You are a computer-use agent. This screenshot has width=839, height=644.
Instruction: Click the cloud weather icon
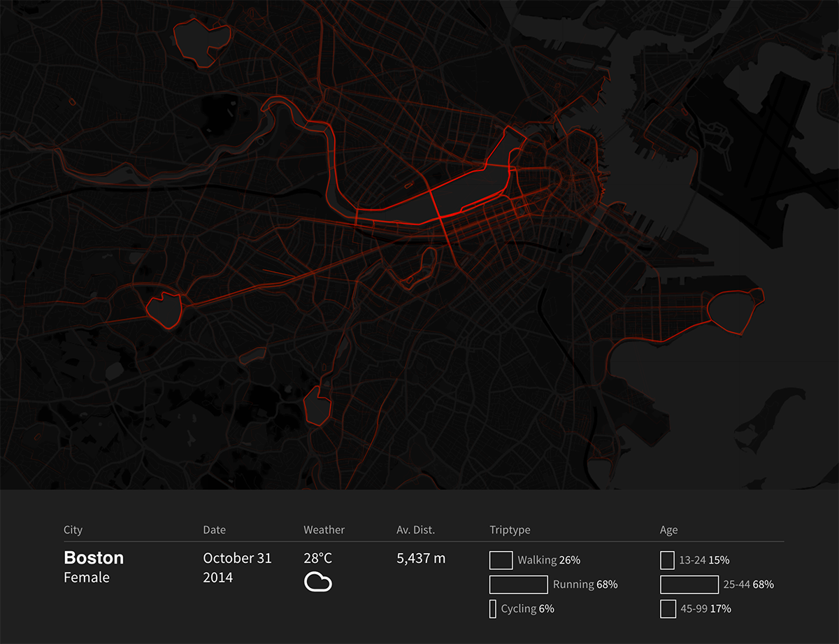(317, 582)
